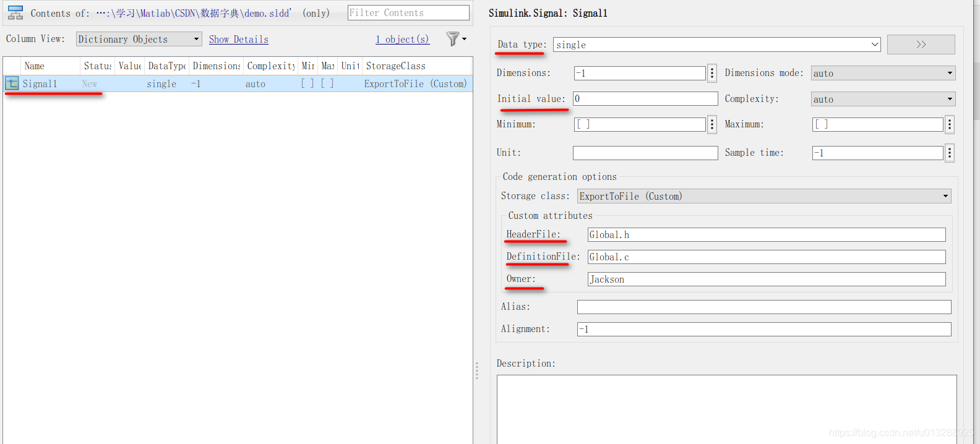Click the Sample time input field
This screenshot has width=980, height=444.
point(877,153)
